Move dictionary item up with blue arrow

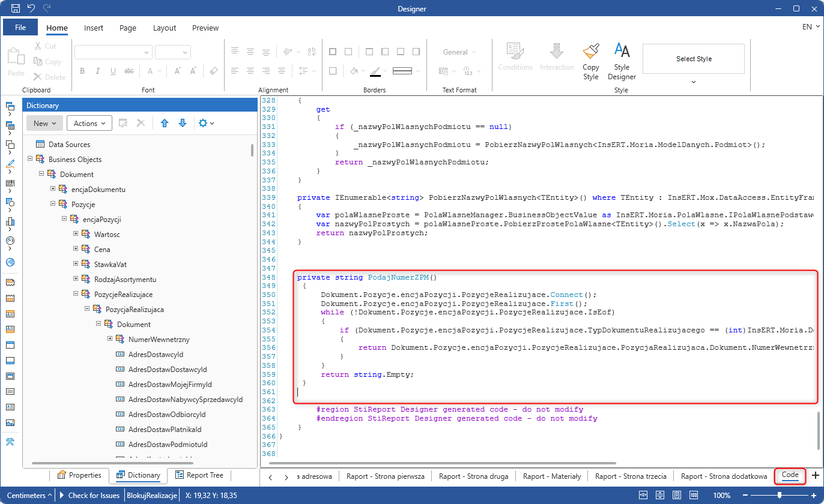click(x=165, y=123)
